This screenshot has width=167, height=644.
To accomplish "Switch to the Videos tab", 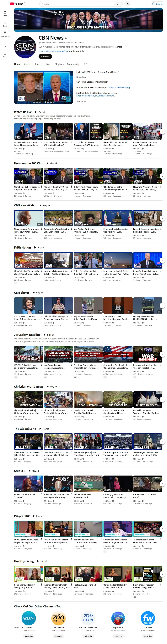I will click(x=28, y=64).
